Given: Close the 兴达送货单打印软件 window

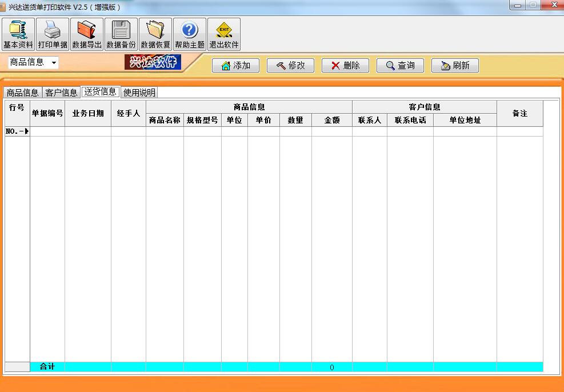Looking at the screenshot, I should click(554, 5).
